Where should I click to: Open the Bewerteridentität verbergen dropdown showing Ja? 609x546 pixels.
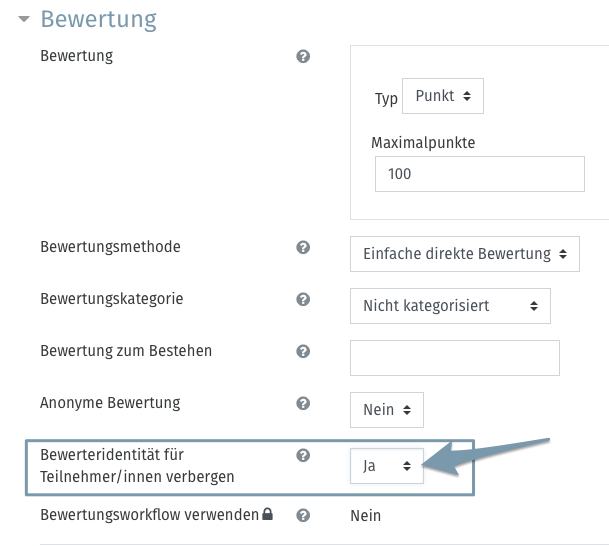[387, 466]
